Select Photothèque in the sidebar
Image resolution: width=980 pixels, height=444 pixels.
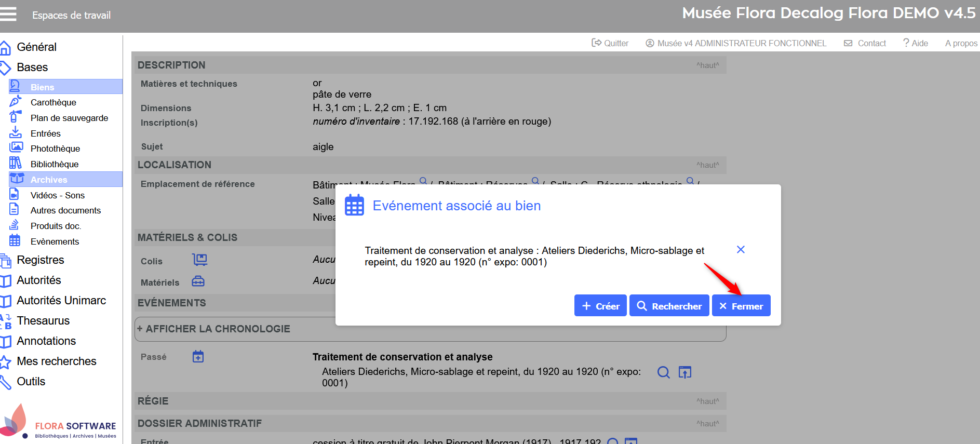point(55,149)
